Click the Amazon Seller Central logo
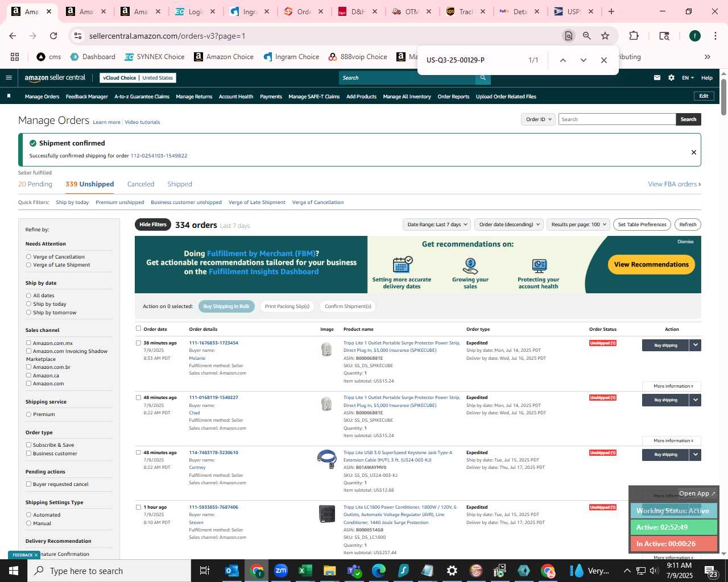728x582 pixels. click(x=55, y=78)
